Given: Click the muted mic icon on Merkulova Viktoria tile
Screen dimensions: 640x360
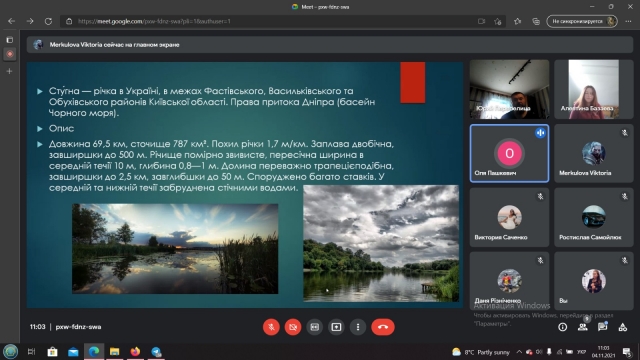Looking at the screenshot, I should [x=624, y=133].
